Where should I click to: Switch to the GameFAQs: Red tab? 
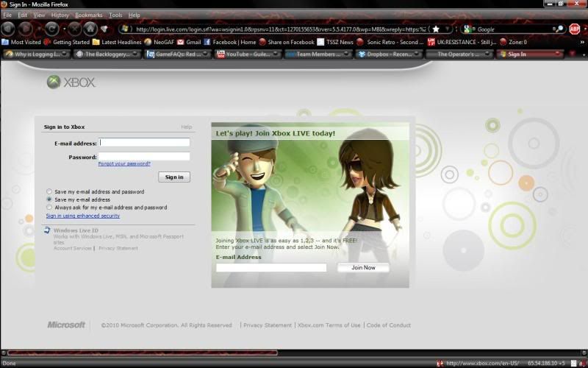(178, 54)
